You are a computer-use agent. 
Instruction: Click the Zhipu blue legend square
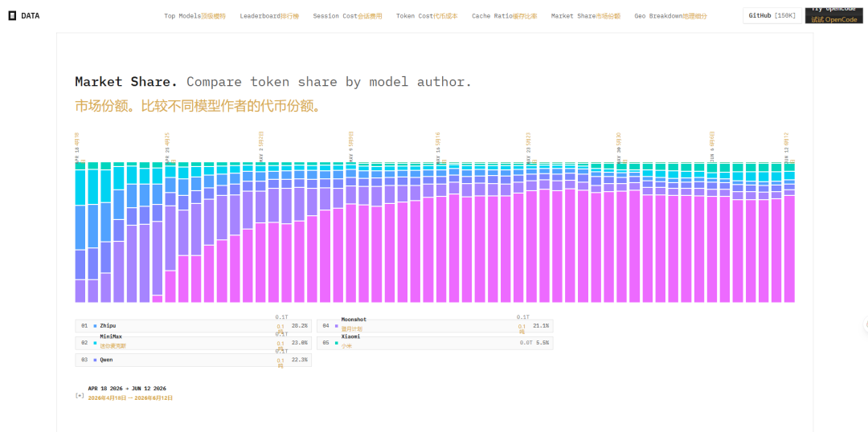coord(95,326)
